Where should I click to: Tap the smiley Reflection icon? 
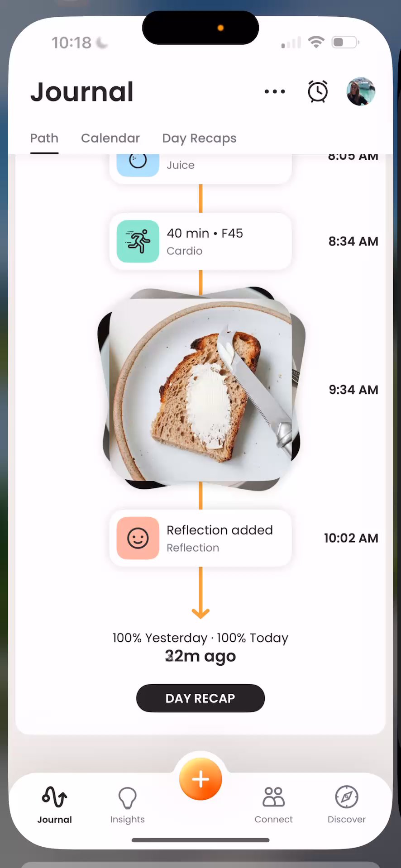138,538
